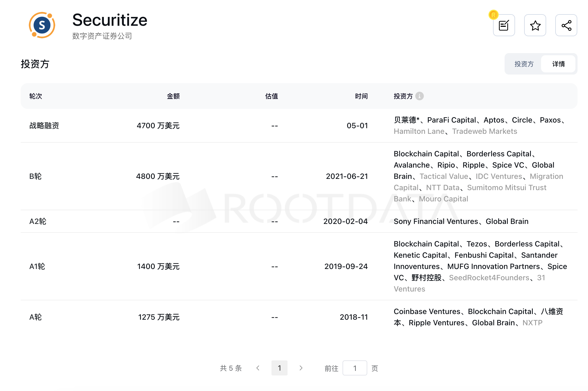Click the info icon beside 投资方 header
The image size is (588, 391).
419,96
